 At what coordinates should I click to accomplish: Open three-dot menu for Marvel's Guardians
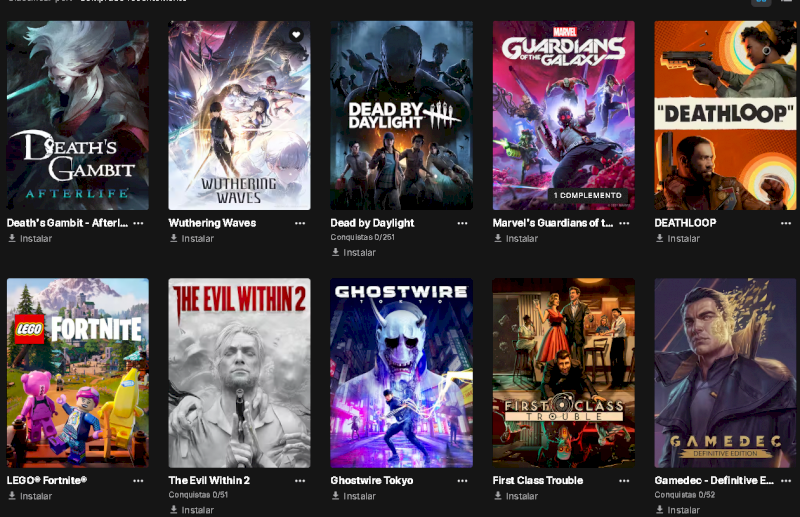point(624,223)
